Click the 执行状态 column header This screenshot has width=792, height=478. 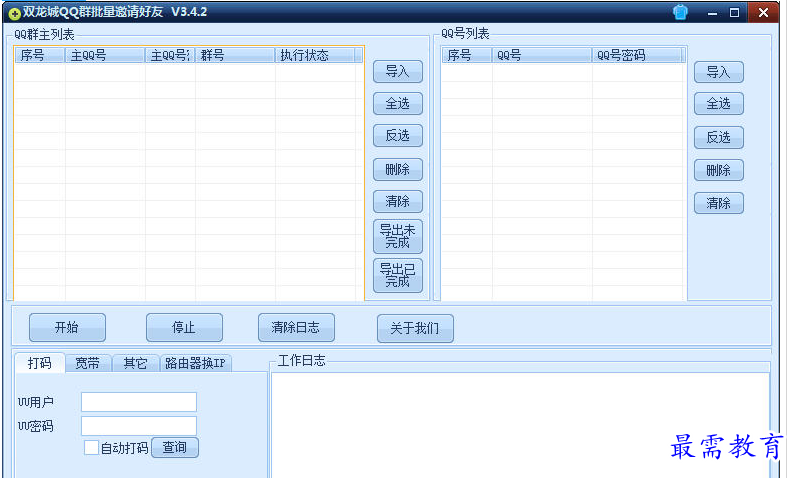click(316, 55)
